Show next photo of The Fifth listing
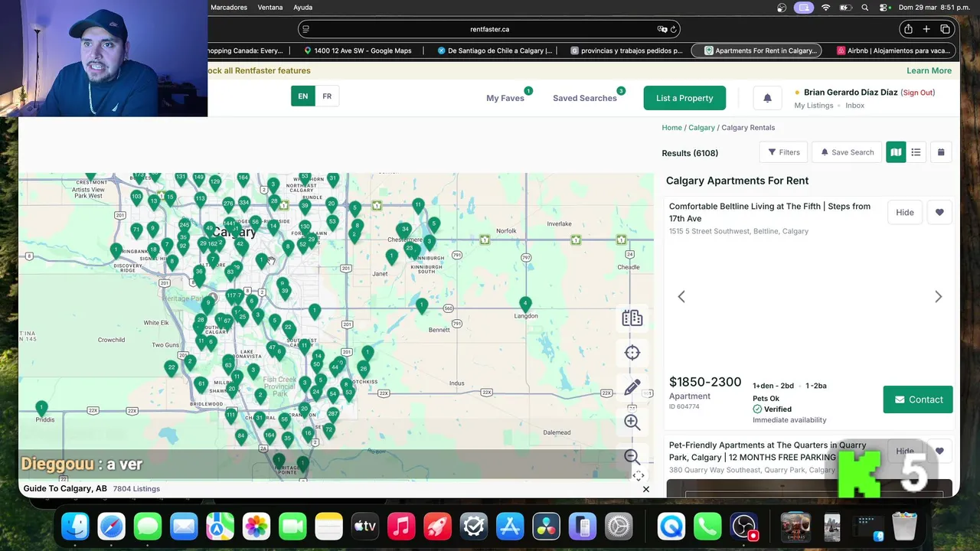Viewport: 980px width, 551px height. (x=938, y=297)
